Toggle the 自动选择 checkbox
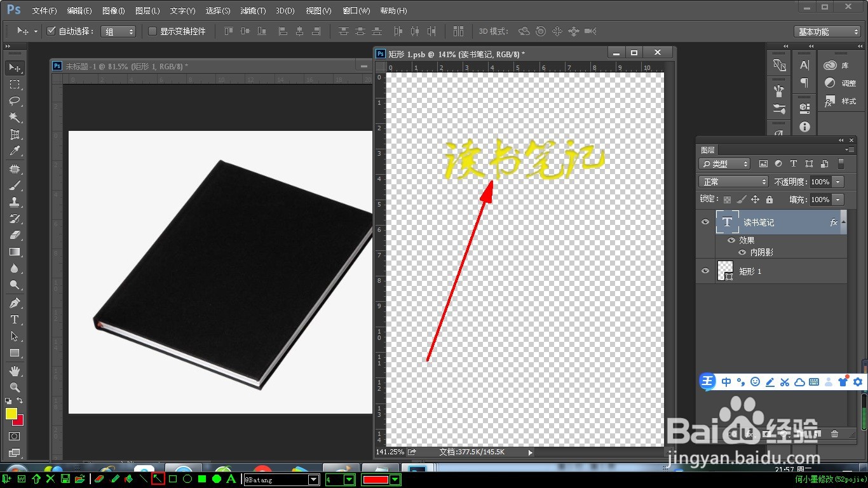This screenshot has width=868, height=488. coord(51,31)
